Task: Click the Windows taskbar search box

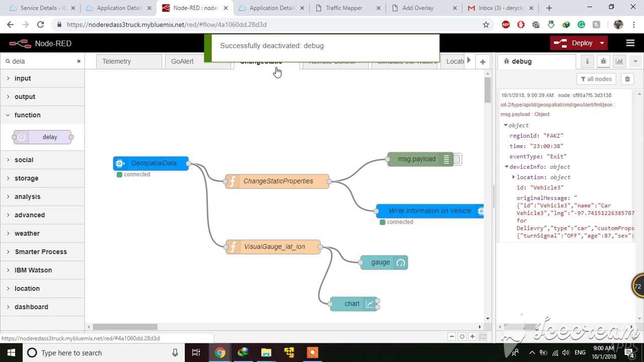Action: pyautogui.click(x=103, y=353)
